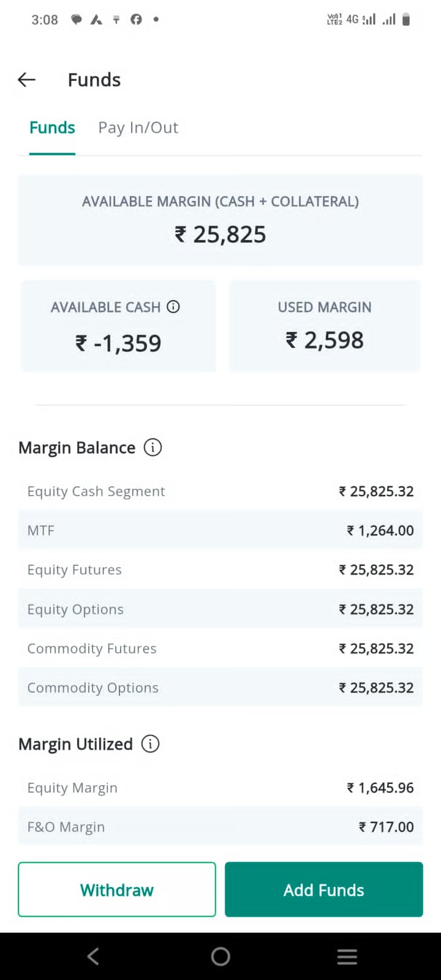The image size is (441, 980).
Task: Tap the Used Margin card
Action: [x=325, y=326]
